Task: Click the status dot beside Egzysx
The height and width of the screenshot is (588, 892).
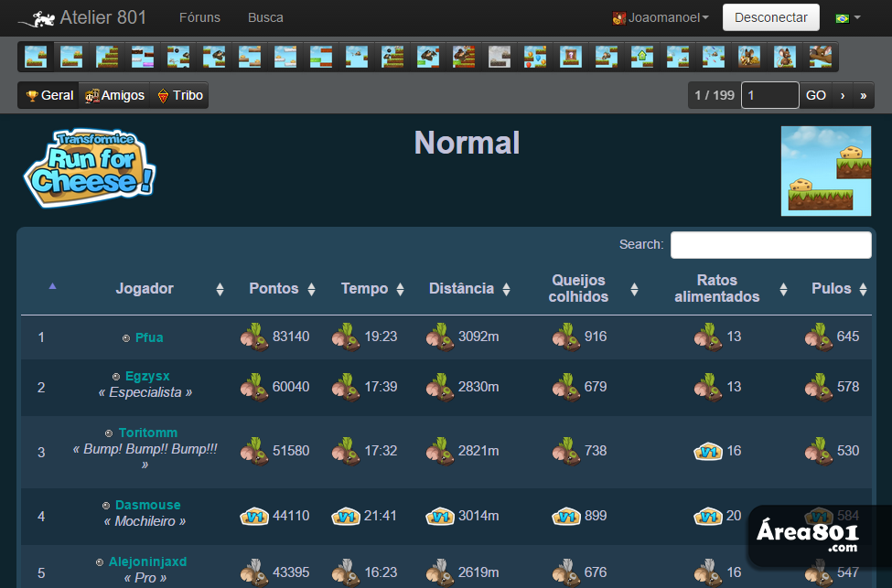Action: [x=116, y=377]
